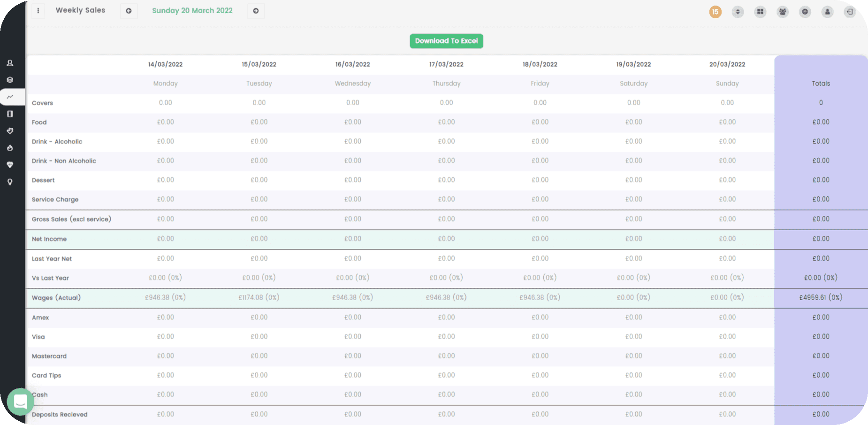
Task: Click the Last Year Net row label
Action: point(52,258)
